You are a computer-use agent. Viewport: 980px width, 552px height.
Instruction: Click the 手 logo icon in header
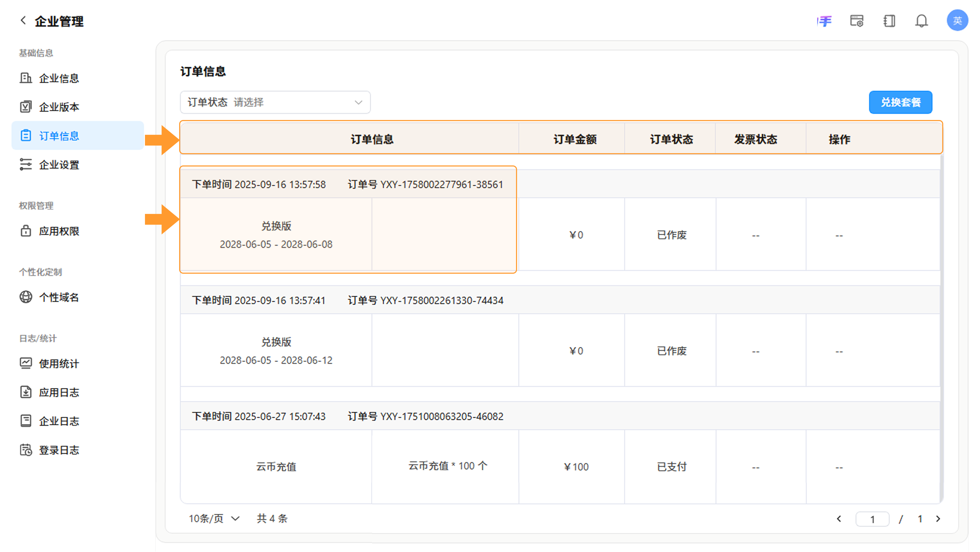pos(824,21)
